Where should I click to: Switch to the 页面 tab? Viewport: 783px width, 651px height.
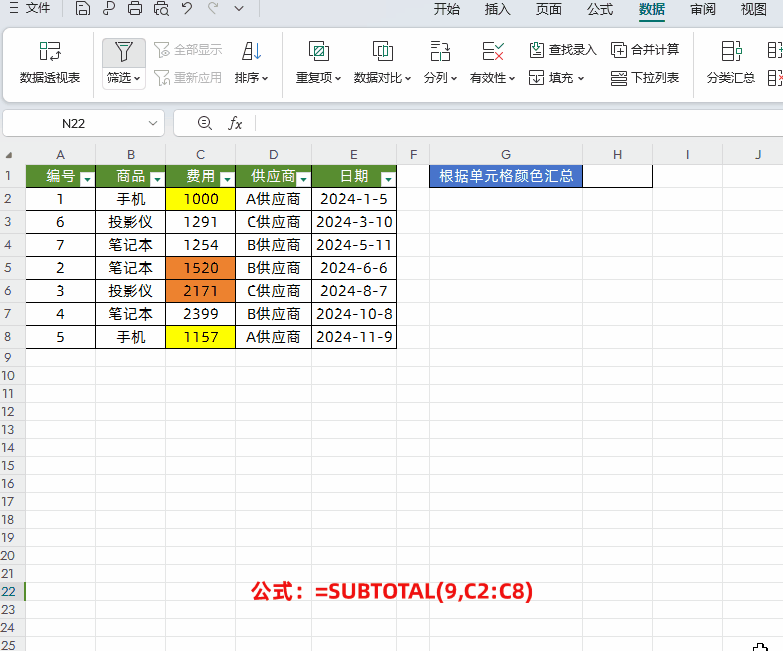pos(549,9)
